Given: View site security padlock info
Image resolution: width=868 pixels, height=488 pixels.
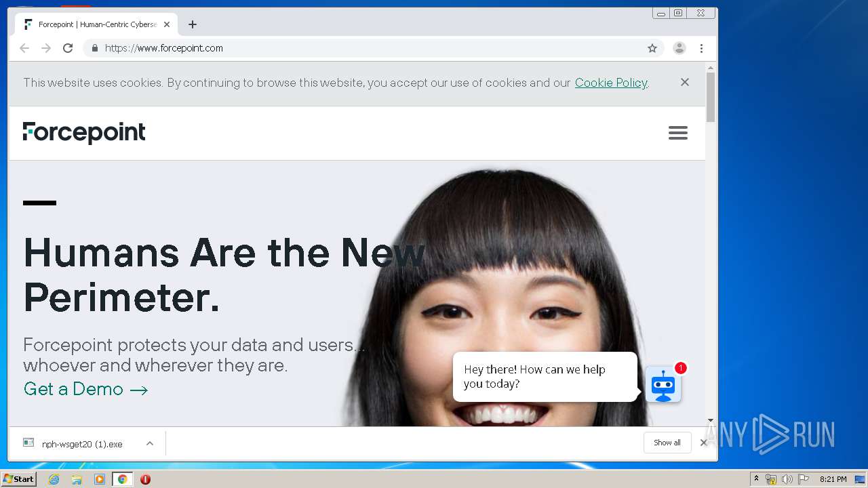Looking at the screenshot, I should (x=94, y=48).
